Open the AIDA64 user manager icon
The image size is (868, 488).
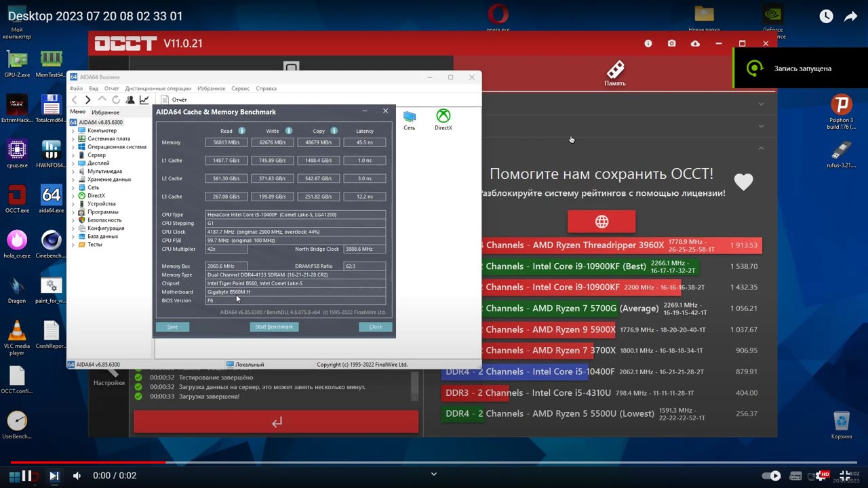130,100
